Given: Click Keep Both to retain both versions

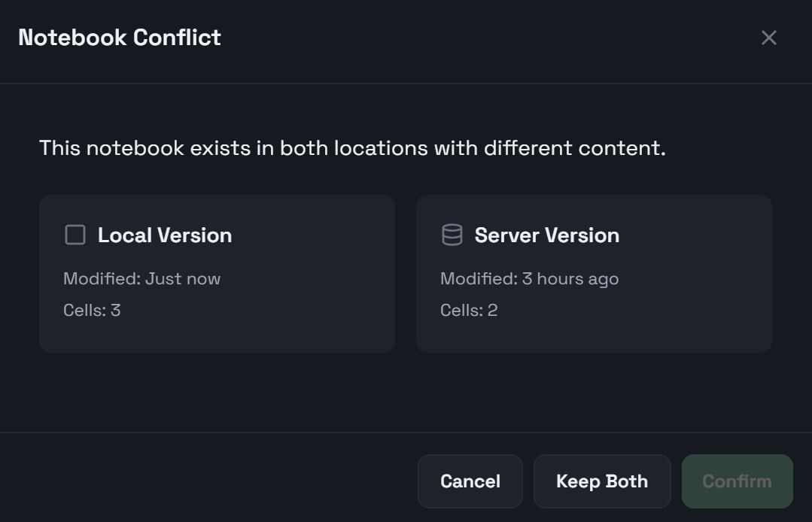Looking at the screenshot, I should pyautogui.click(x=602, y=481).
